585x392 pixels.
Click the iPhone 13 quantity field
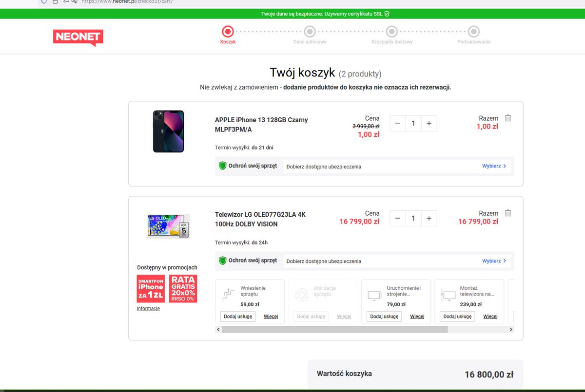pyautogui.click(x=413, y=124)
